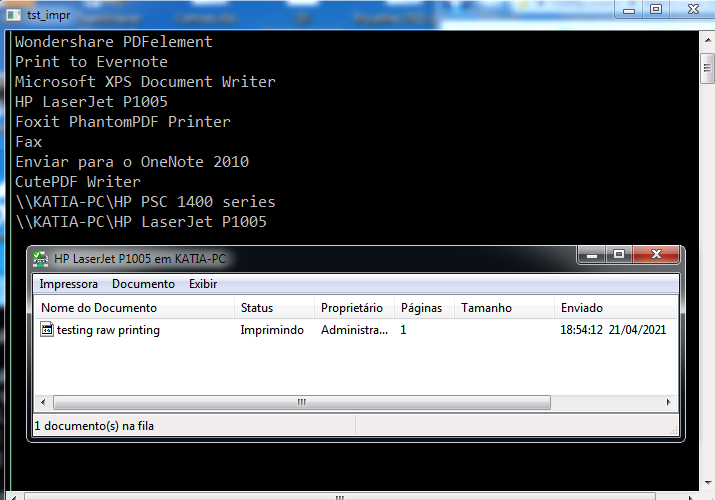Select the 'testing raw printing' job name
The image size is (715, 500).
108,330
